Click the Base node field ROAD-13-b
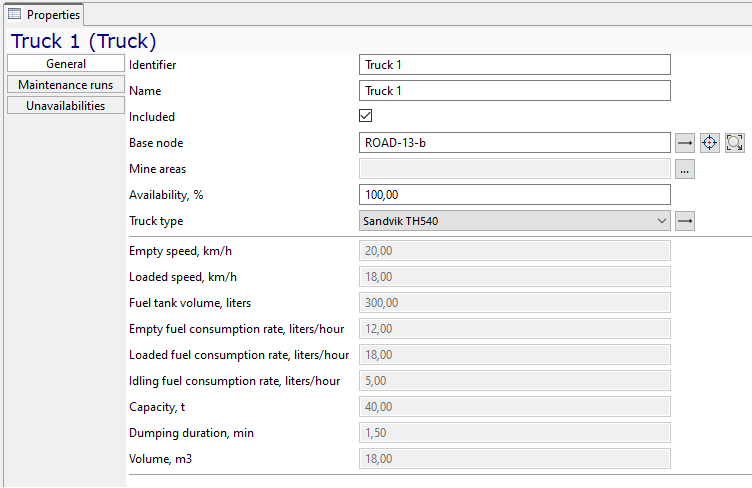The width and height of the screenshot is (752, 488). [x=515, y=143]
